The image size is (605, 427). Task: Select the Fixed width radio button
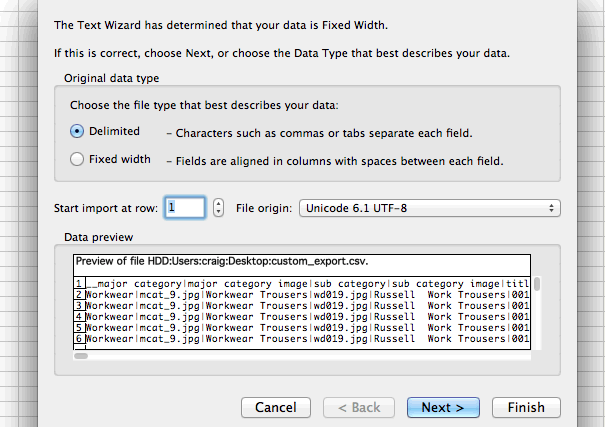(77, 159)
